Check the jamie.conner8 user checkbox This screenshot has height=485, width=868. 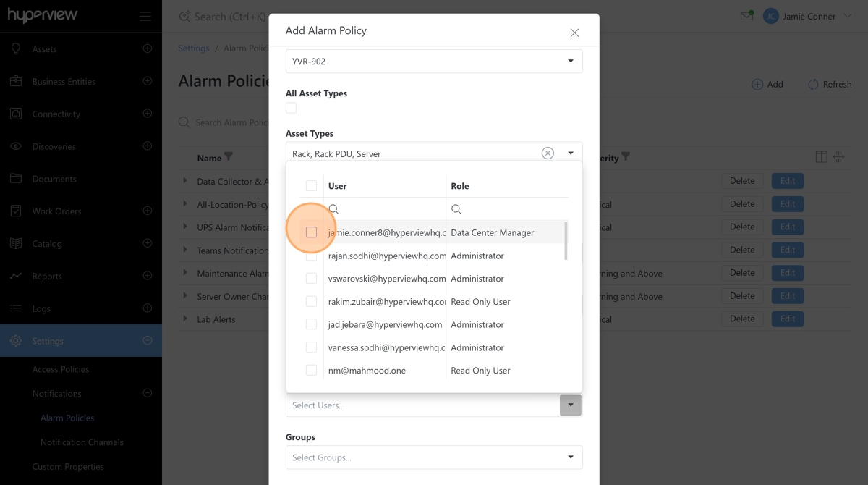click(311, 232)
